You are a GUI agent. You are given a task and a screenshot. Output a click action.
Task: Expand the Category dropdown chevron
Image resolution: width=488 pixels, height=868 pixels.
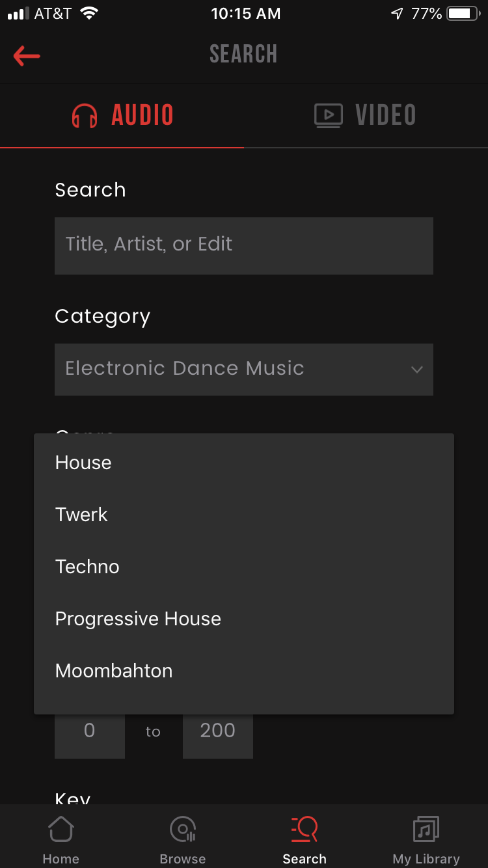click(x=417, y=370)
